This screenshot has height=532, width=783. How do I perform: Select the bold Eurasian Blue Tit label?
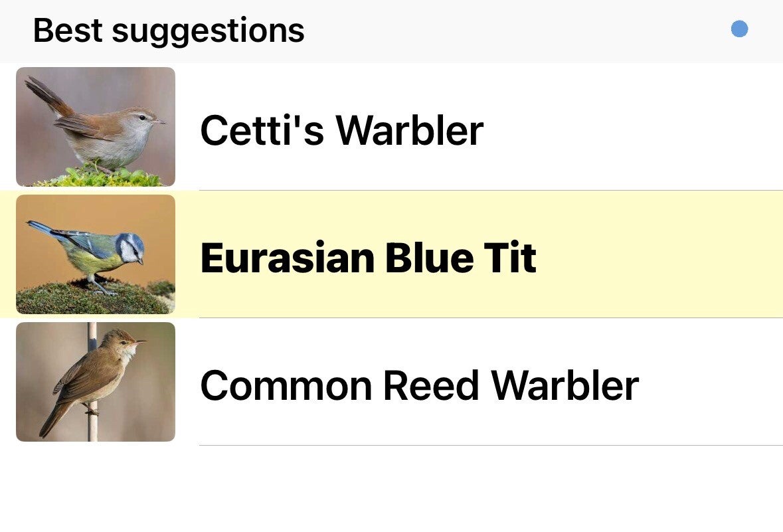(x=368, y=258)
